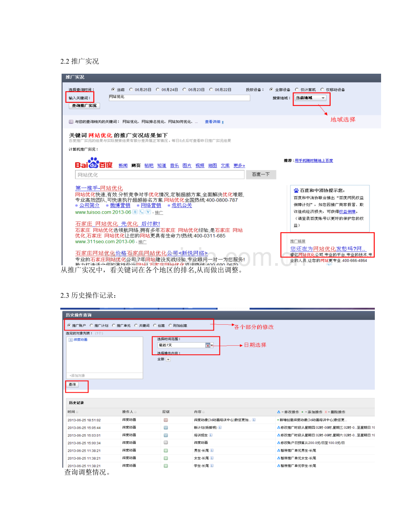This screenshot has height=532, width=411.
Task: Click the info icon after 培训招生
Action: (x=211, y=435)
